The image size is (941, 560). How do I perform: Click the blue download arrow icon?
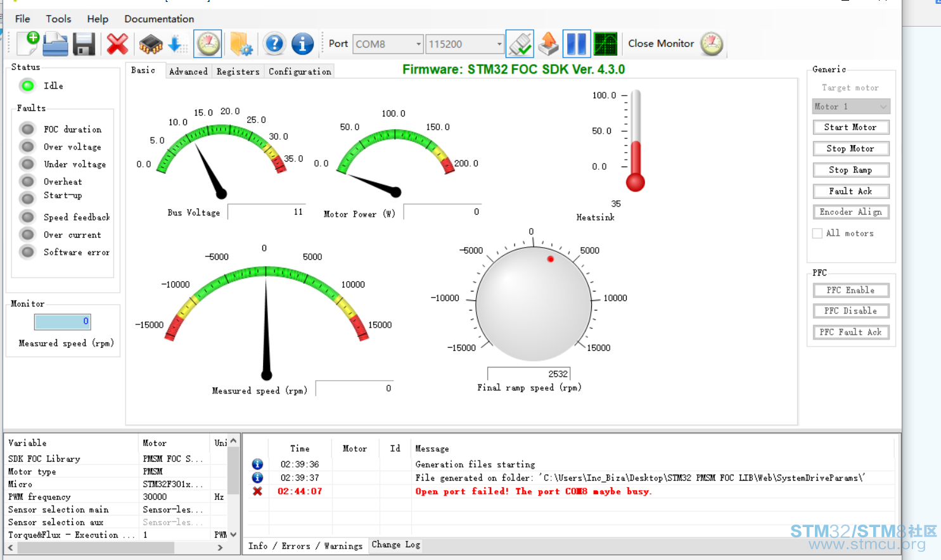[x=176, y=44]
